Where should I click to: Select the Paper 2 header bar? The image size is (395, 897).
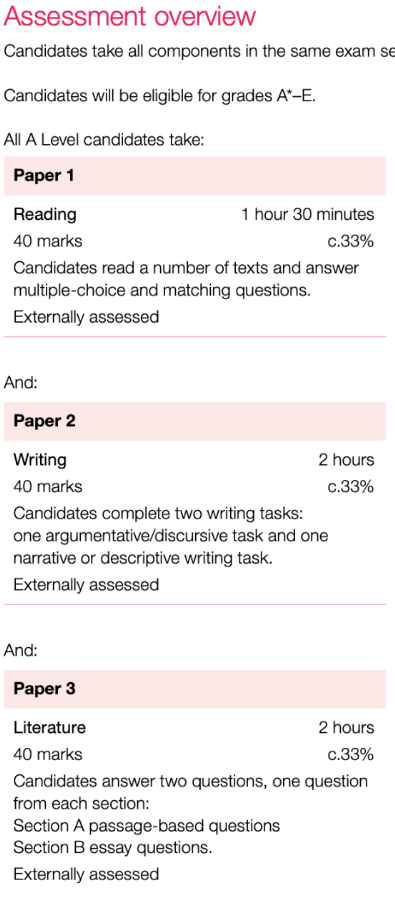point(195,421)
